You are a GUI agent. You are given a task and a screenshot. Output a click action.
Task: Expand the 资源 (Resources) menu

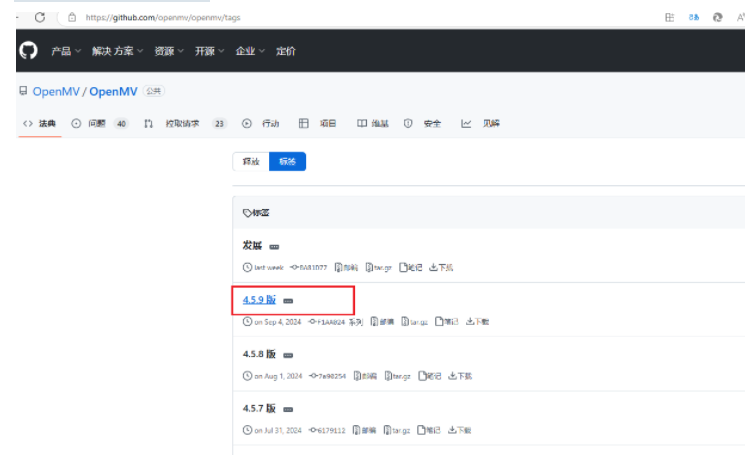pyautogui.click(x=169, y=51)
